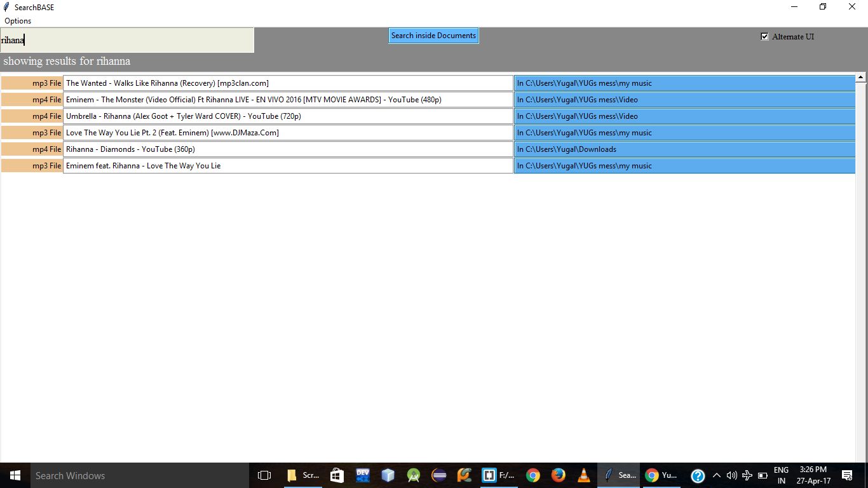The image size is (868, 488).
Task: Select Eminem - The Monster video result
Action: click(x=288, y=100)
